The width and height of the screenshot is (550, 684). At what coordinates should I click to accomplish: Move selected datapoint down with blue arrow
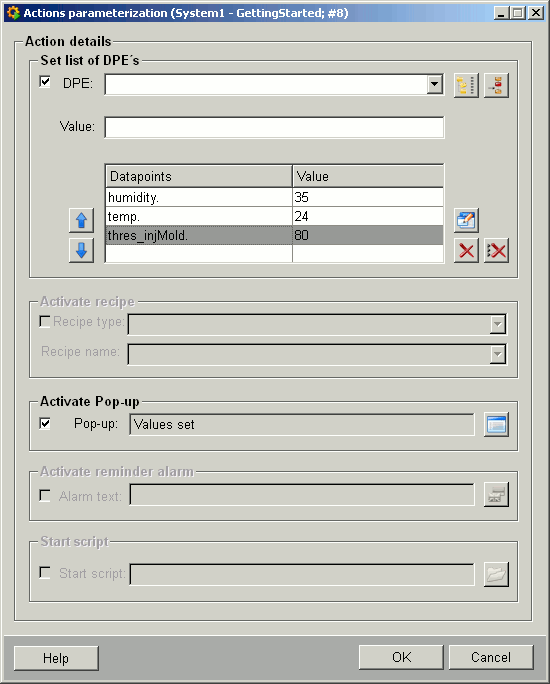tap(81, 250)
